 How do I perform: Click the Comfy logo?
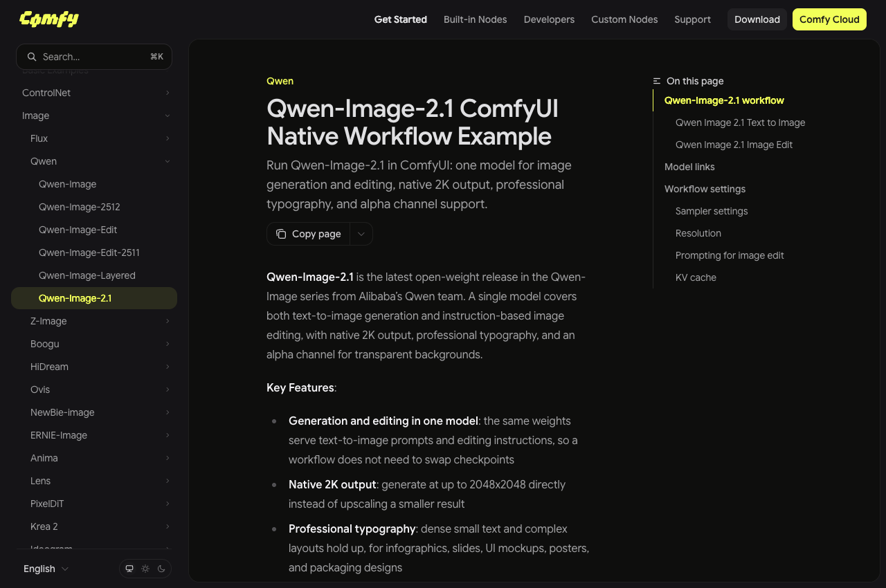(49, 19)
